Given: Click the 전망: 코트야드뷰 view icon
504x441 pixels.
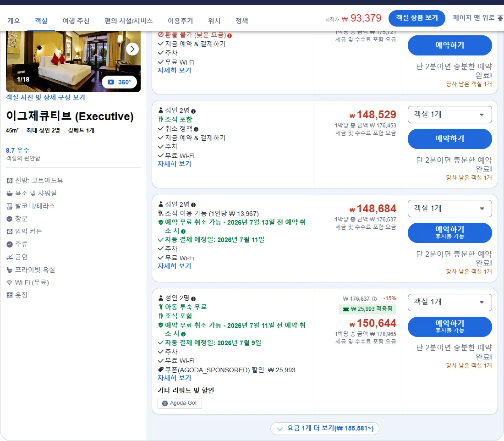Looking at the screenshot, I should [10, 181].
